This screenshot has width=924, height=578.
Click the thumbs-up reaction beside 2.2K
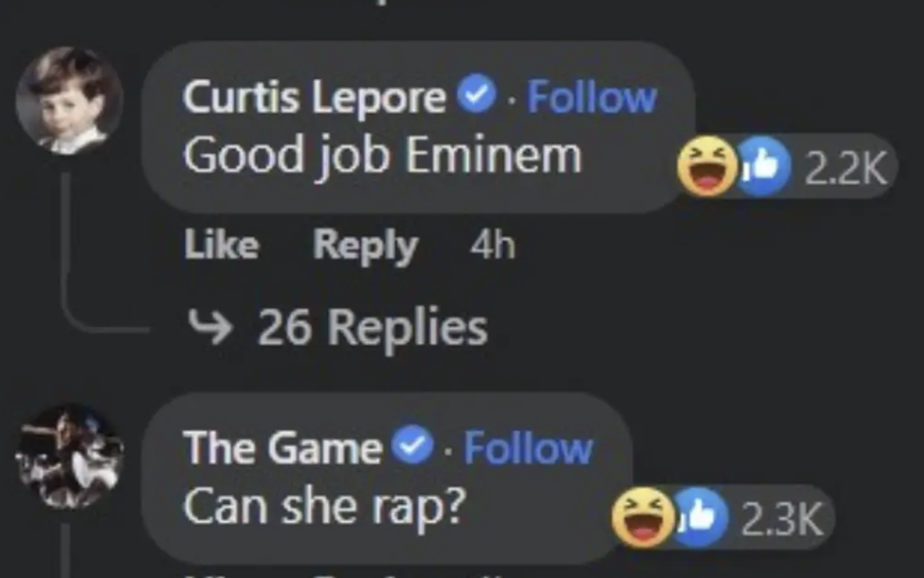tap(763, 166)
